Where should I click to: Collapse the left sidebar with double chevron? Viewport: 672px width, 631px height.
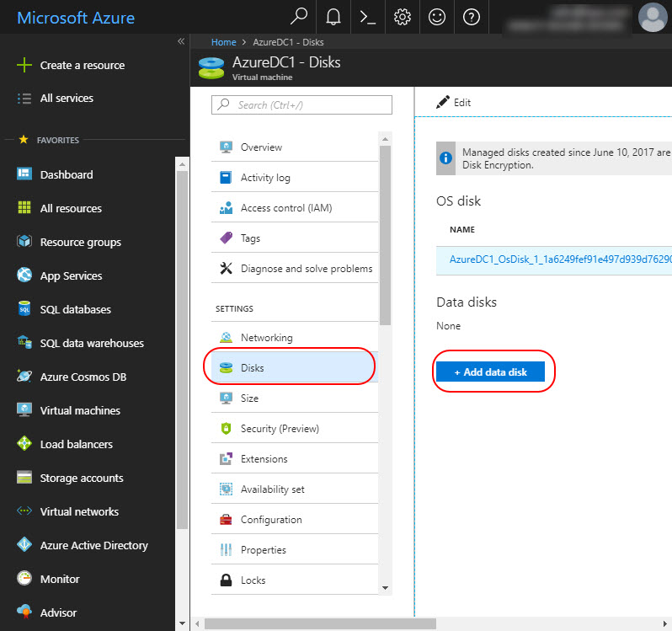coord(181,41)
